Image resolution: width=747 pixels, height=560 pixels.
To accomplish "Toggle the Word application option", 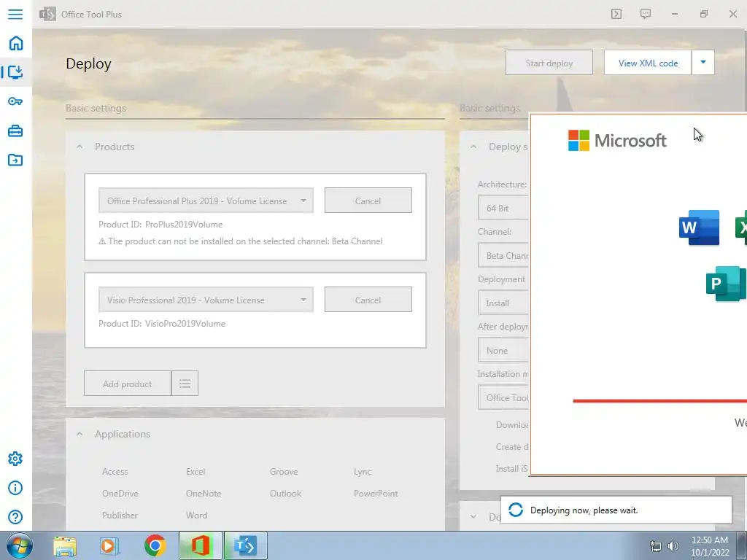I will [196, 516].
